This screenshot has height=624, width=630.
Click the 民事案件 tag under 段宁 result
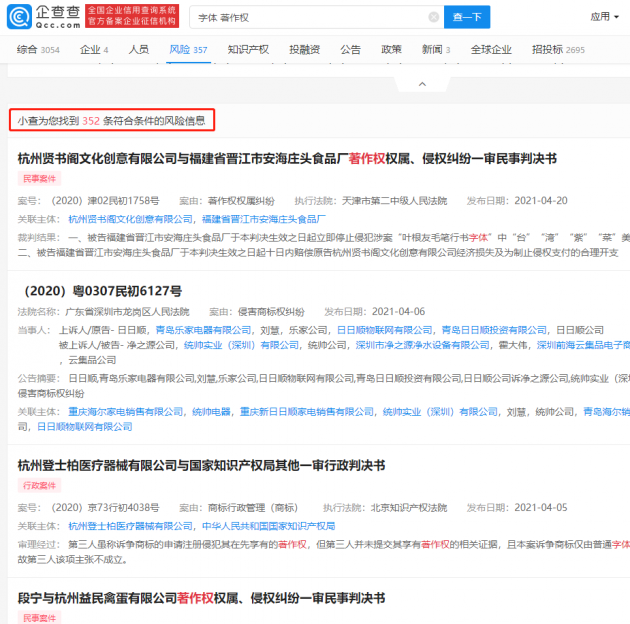(x=39, y=618)
